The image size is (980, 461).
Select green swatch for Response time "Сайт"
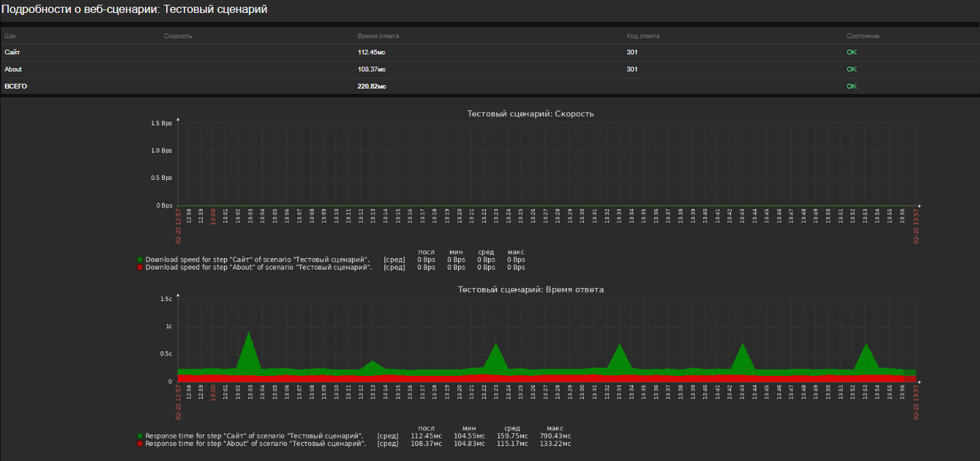pos(140,436)
